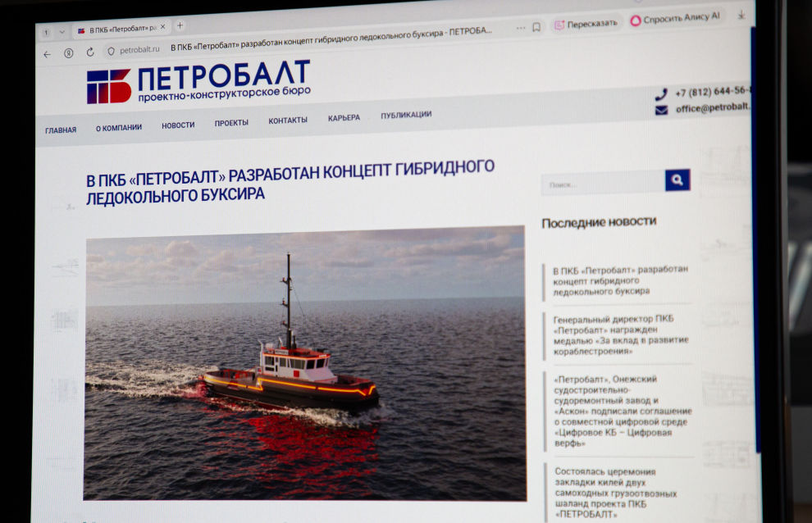Click the Поиск search input field

(599, 181)
